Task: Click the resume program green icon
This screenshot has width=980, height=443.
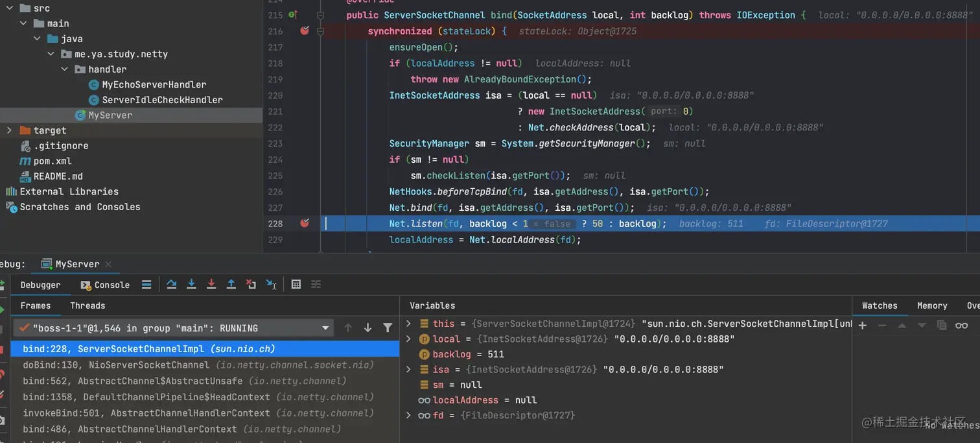Action: (x=2, y=309)
